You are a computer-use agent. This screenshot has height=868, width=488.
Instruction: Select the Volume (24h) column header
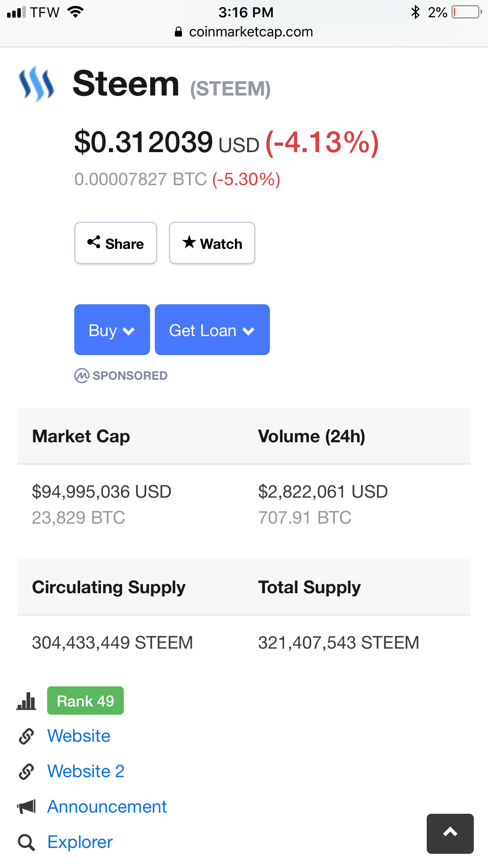312,436
